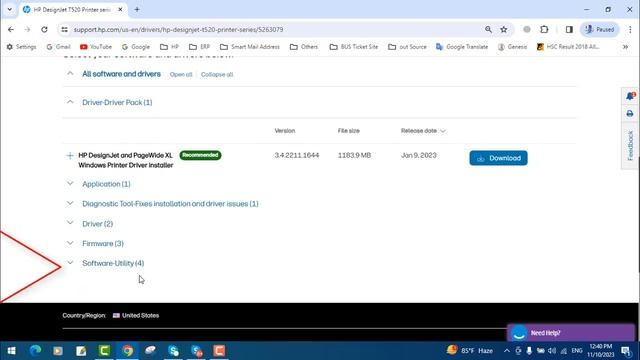Click the volume speaker tray icon
This screenshot has height=360, width=640.
552,351
